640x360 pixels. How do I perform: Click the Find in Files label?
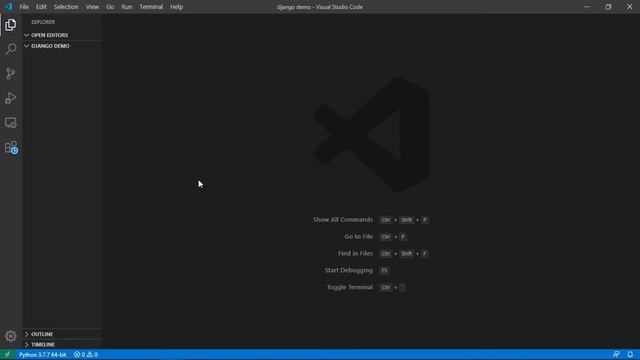point(355,253)
